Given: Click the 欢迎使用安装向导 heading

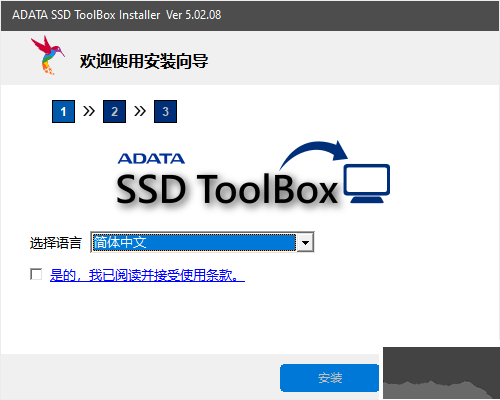Looking at the screenshot, I should (144, 61).
